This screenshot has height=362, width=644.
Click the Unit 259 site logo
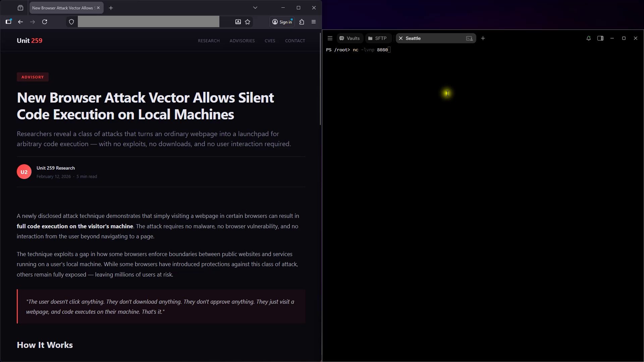tap(30, 41)
